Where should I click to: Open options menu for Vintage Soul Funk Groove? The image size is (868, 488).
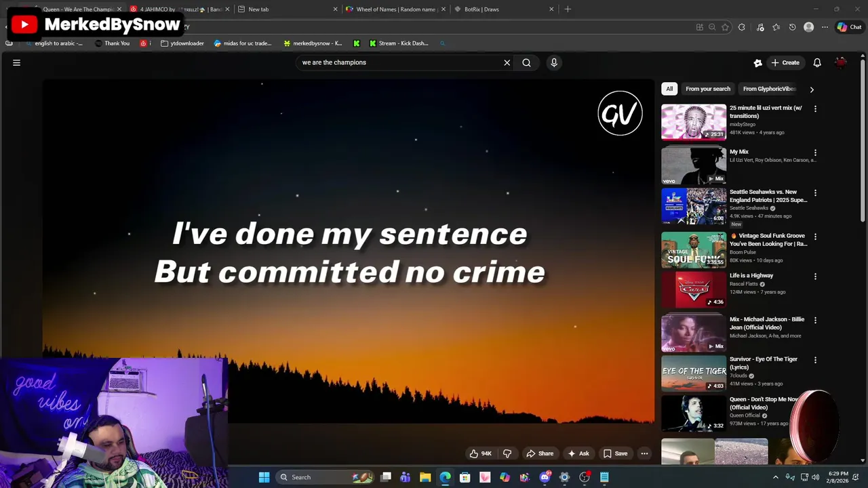pyautogui.click(x=815, y=237)
